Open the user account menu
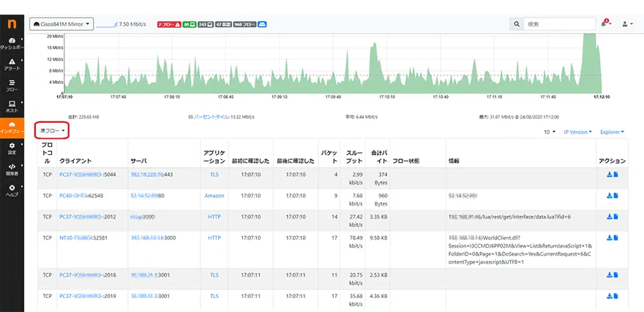Screen dimensions: 644x312 [626, 24]
